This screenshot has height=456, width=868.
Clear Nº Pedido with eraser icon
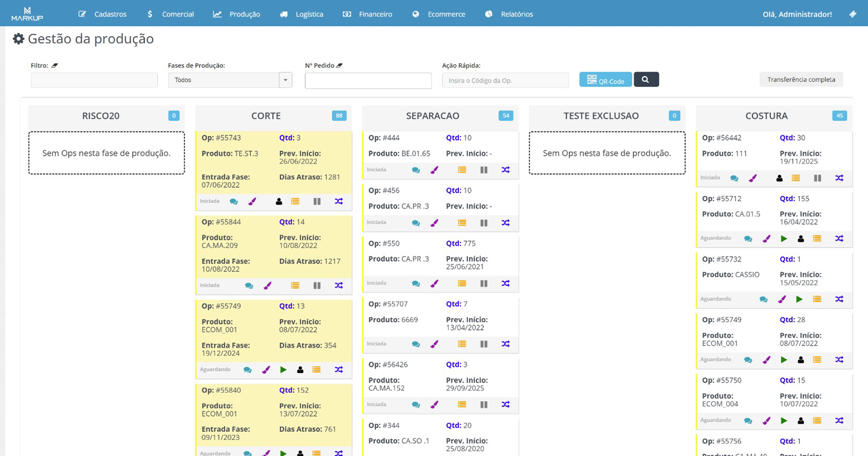[x=340, y=65]
